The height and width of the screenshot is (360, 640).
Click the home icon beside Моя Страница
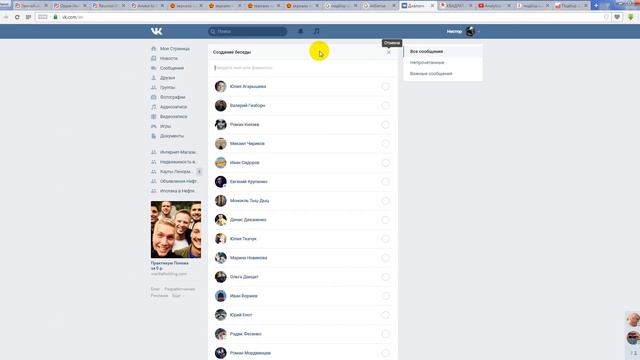pyautogui.click(x=153, y=49)
